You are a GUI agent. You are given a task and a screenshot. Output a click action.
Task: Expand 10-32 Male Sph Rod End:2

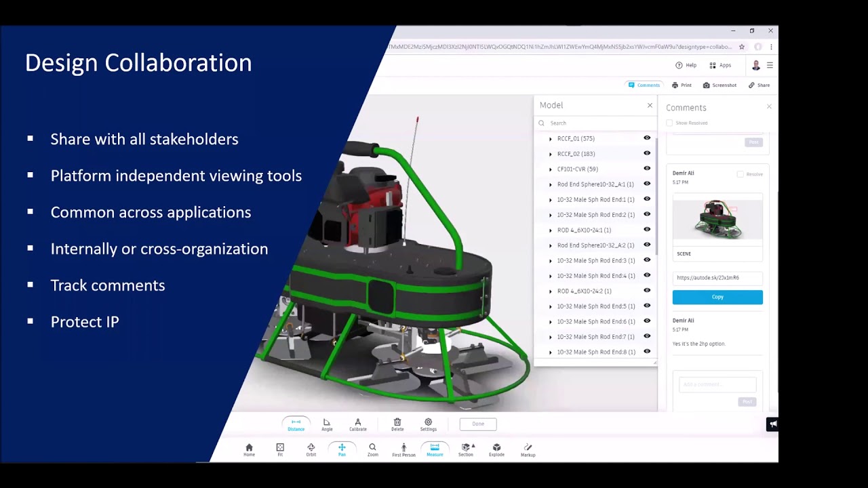(x=551, y=215)
